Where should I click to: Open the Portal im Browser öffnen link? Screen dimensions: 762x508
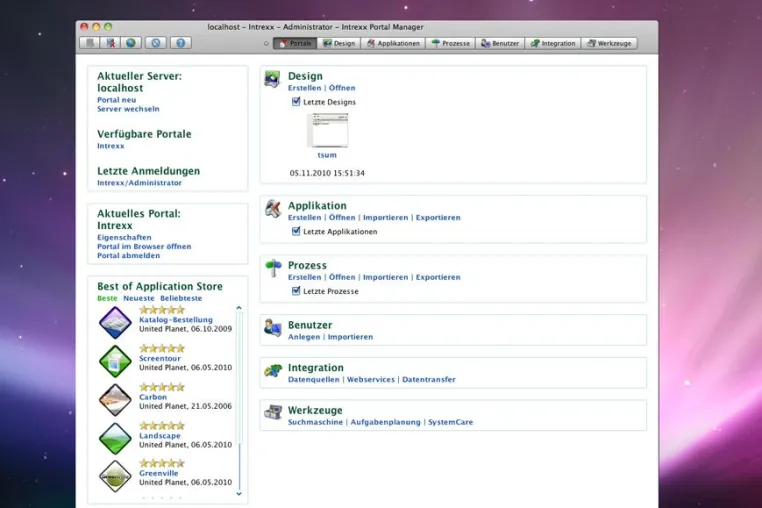point(144,246)
